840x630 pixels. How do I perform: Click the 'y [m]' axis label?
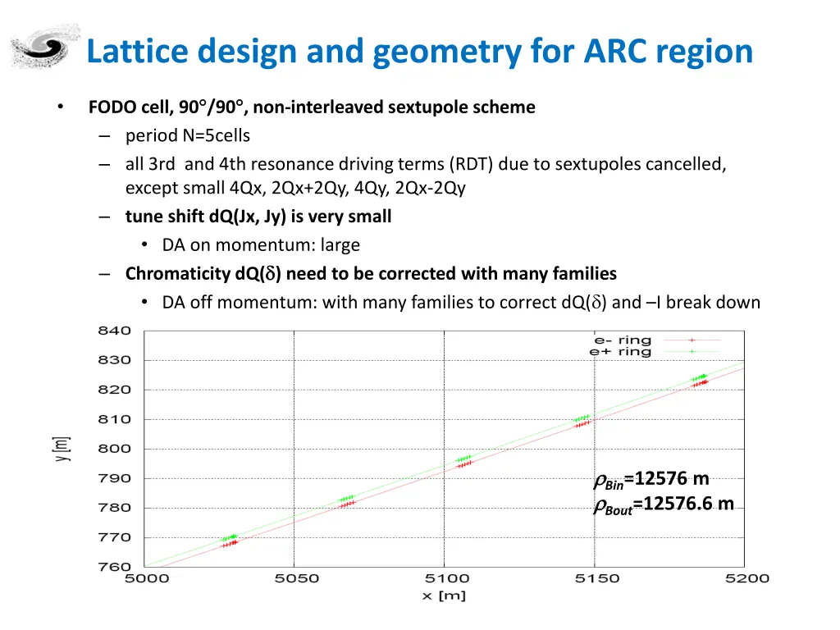[x=61, y=449]
